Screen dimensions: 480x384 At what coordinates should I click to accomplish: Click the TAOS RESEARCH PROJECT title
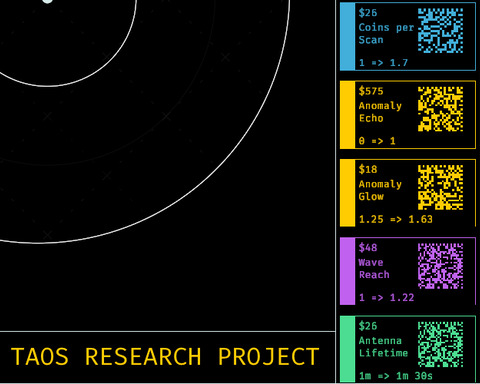[165, 357]
